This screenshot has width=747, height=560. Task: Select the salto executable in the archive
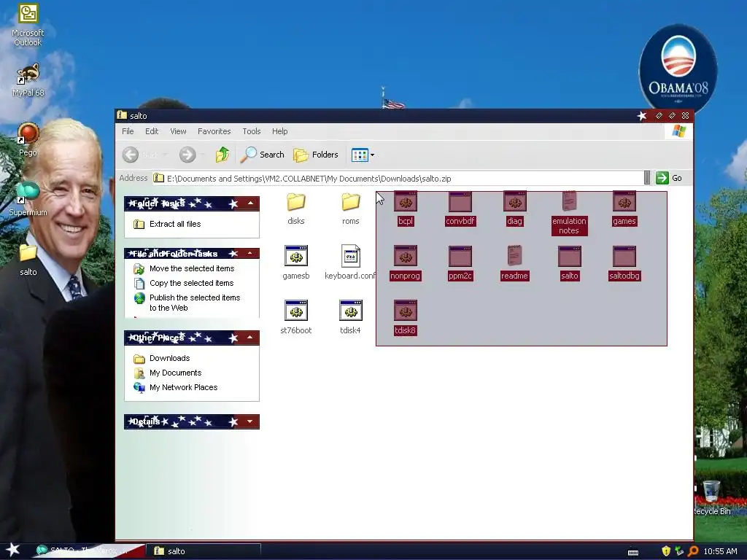click(569, 256)
